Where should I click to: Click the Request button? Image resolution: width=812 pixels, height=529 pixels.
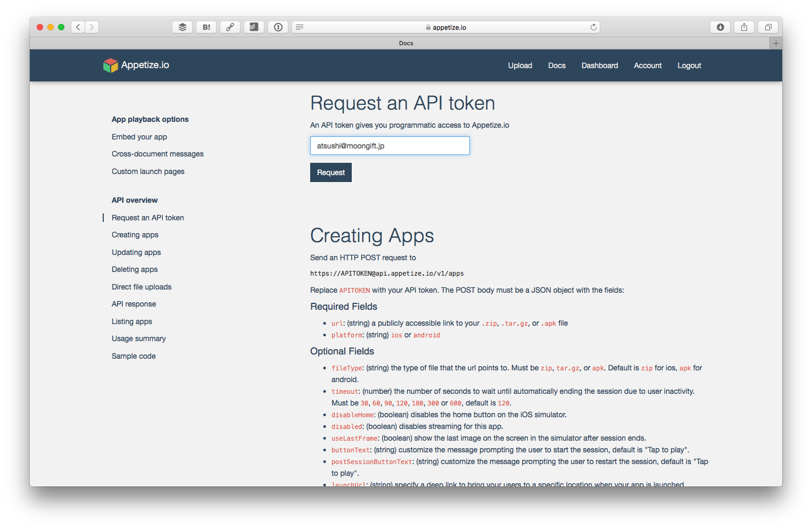point(331,172)
